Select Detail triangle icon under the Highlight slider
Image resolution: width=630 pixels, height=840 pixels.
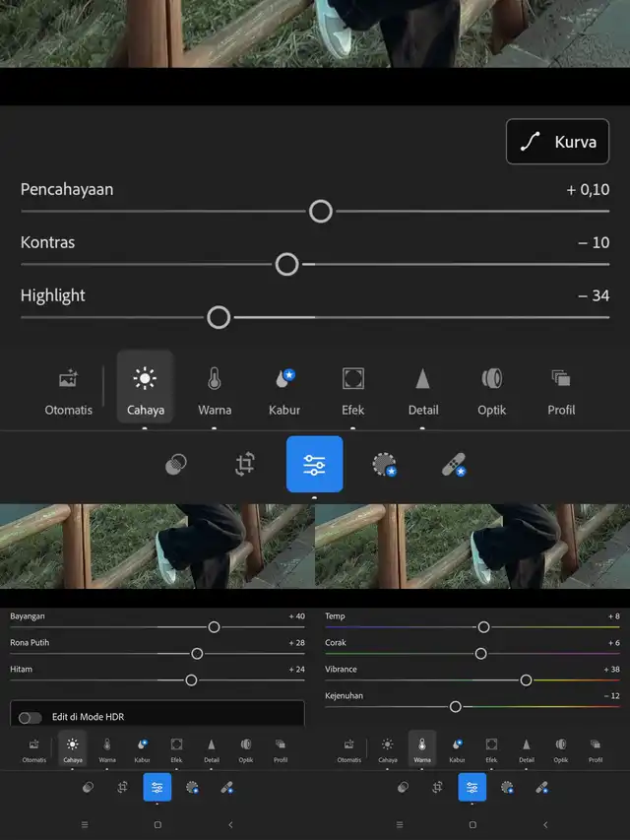pos(423,388)
